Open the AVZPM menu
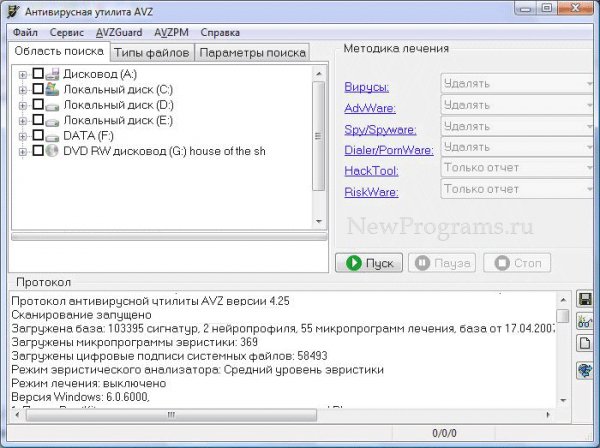This screenshot has height=448, width=600. tap(171, 33)
